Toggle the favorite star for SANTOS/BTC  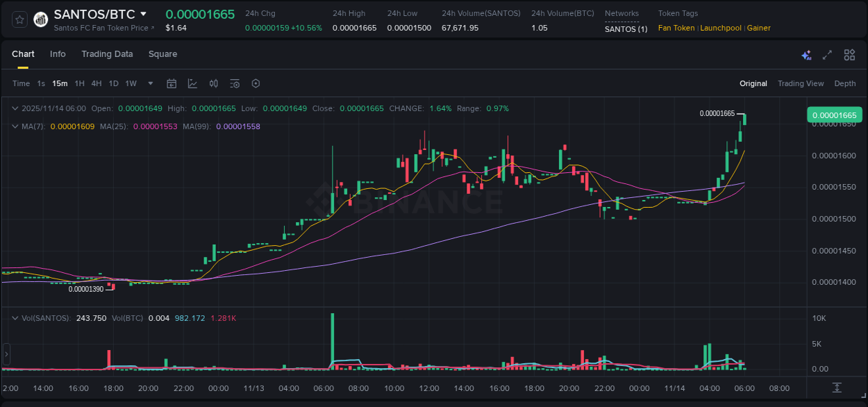pyautogui.click(x=19, y=19)
